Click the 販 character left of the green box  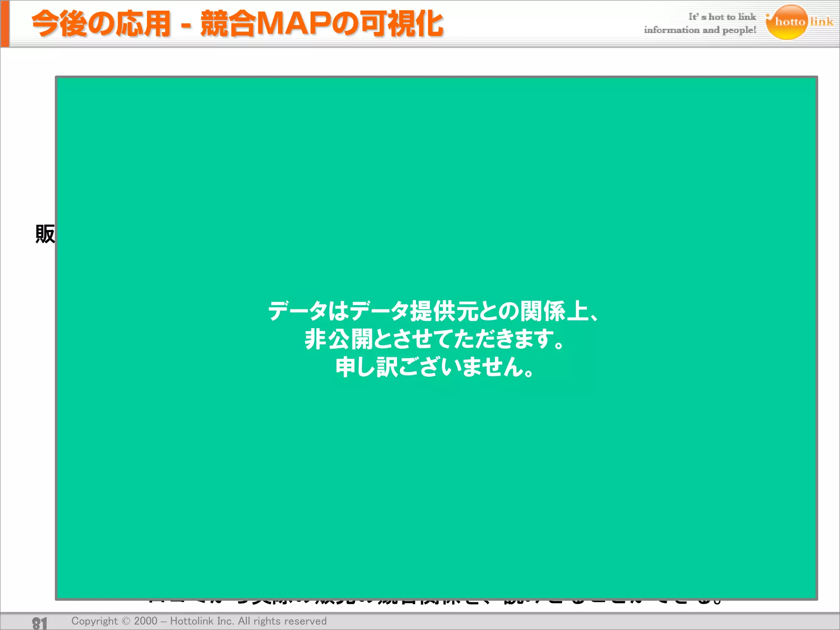(45, 234)
